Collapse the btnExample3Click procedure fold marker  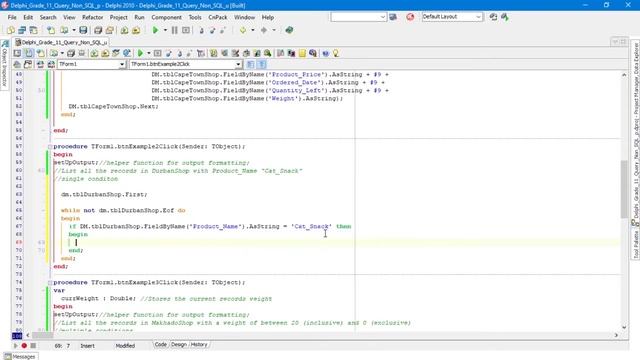point(50,282)
